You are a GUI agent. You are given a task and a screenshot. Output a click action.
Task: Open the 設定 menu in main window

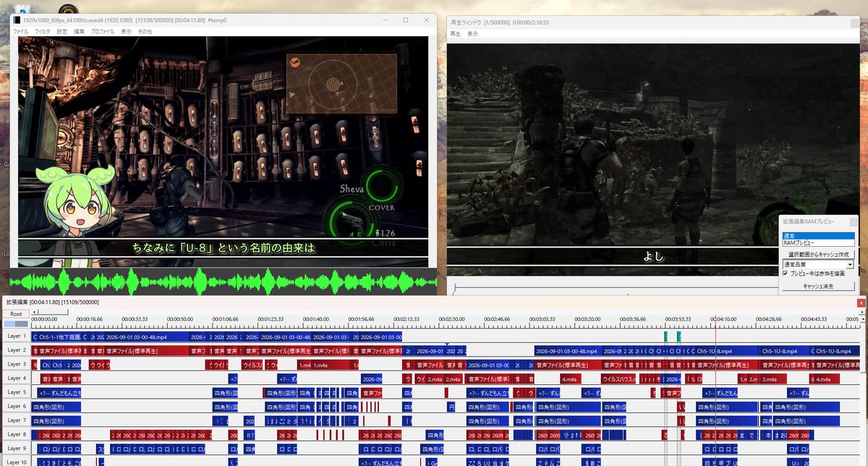point(61,32)
